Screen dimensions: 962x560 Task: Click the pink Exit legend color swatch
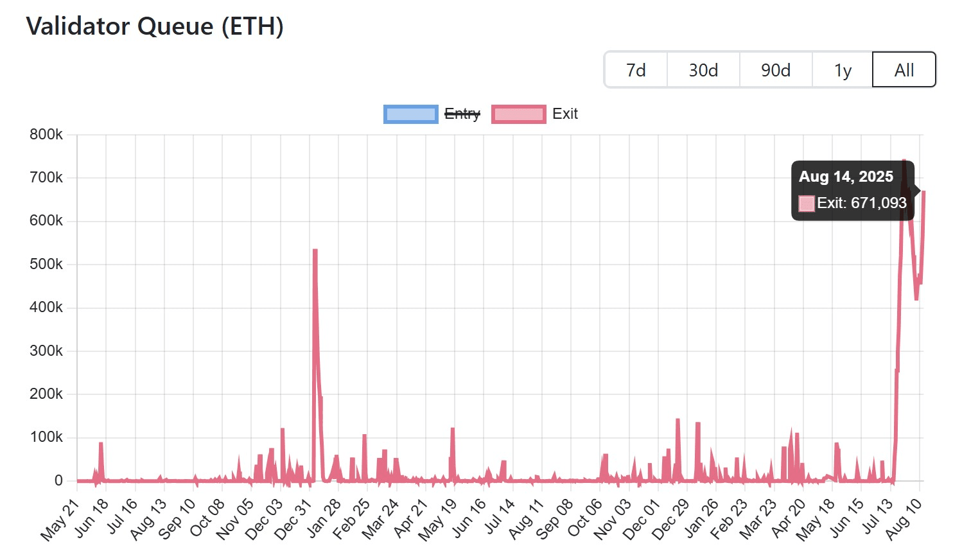pos(519,114)
